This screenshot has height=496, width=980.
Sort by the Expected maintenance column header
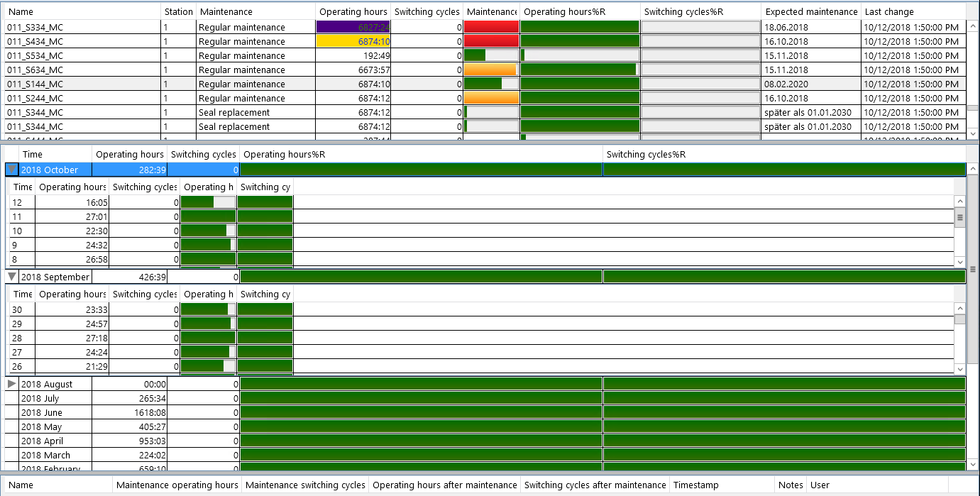click(x=811, y=11)
